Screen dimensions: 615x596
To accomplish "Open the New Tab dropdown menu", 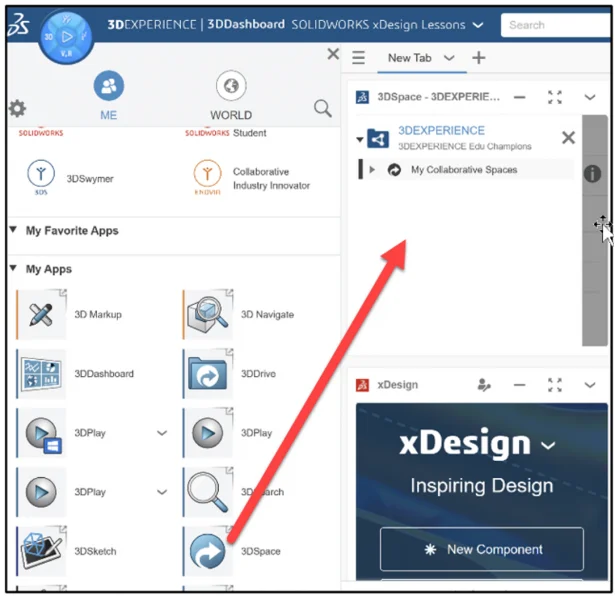I will tap(448, 58).
